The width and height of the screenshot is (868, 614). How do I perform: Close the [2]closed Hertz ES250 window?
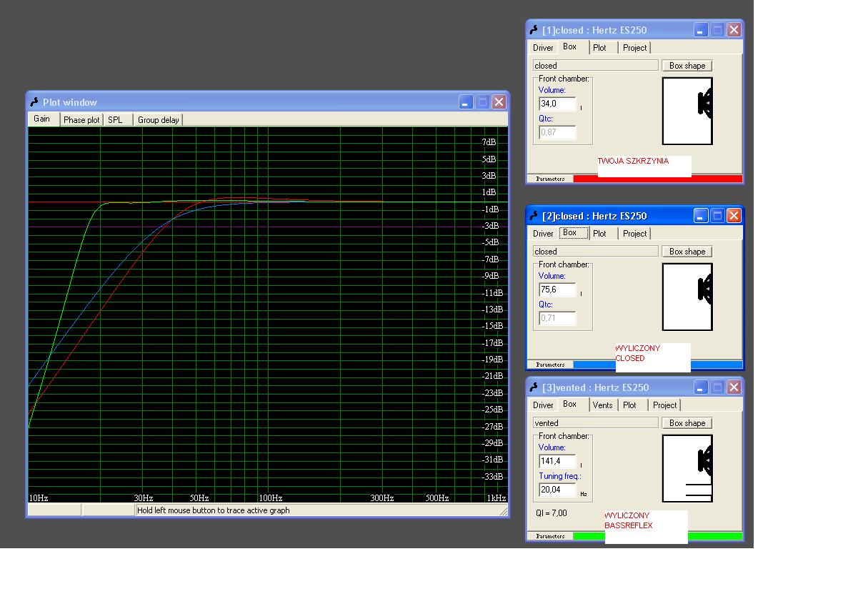(x=734, y=215)
